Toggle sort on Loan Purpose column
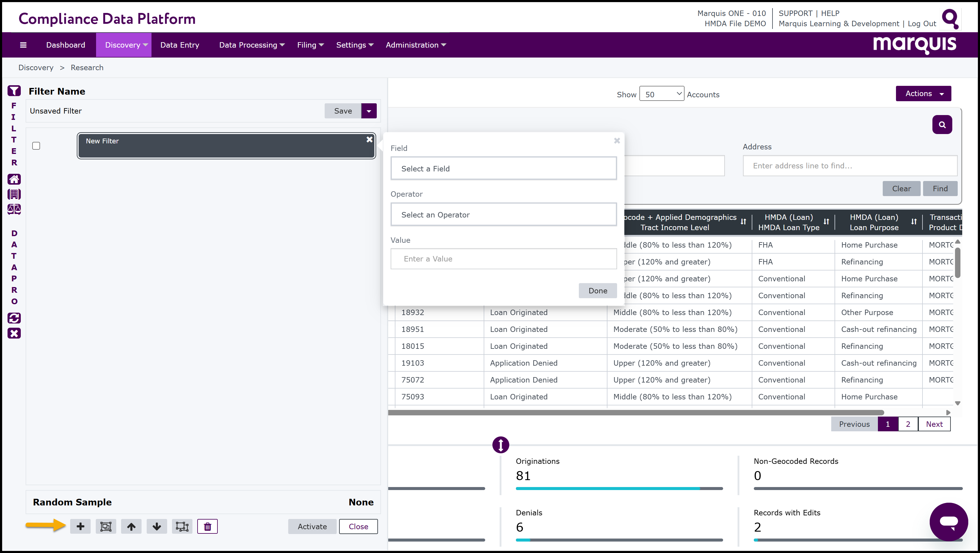Image resolution: width=980 pixels, height=553 pixels. [914, 221]
